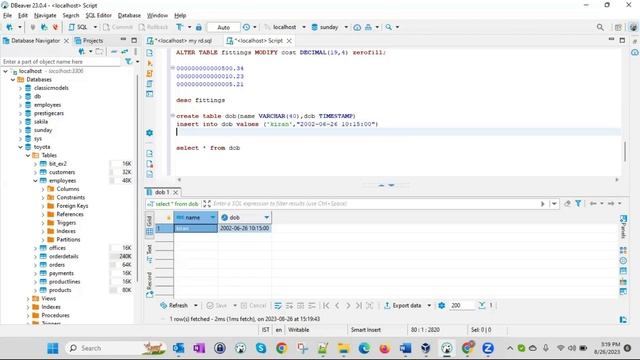Open the sunday active database selector

point(329,27)
